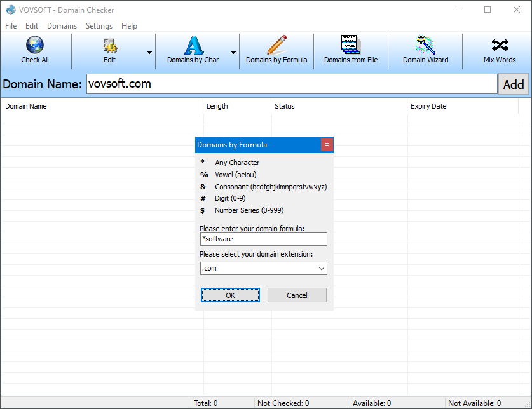Screen dimensions: 532x409
Task: Click the 'Not Available: 0' status bar entry
Action: point(474,403)
